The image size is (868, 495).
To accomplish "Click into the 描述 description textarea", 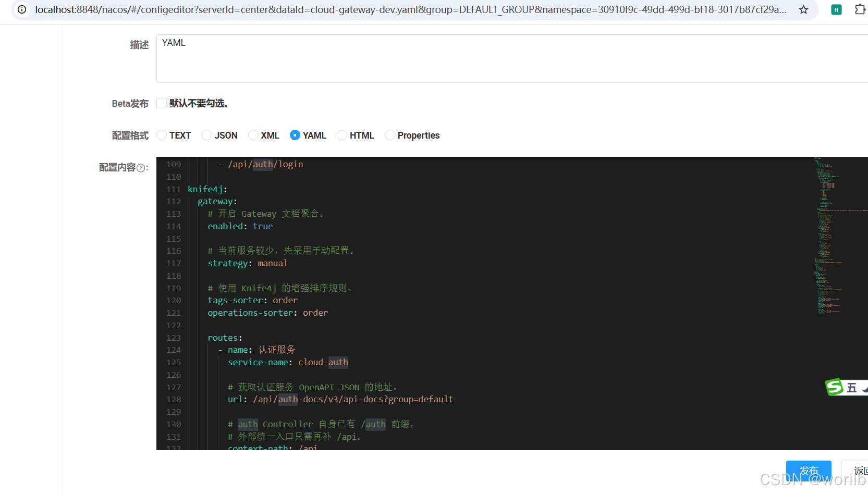I will click(x=512, y=58).
